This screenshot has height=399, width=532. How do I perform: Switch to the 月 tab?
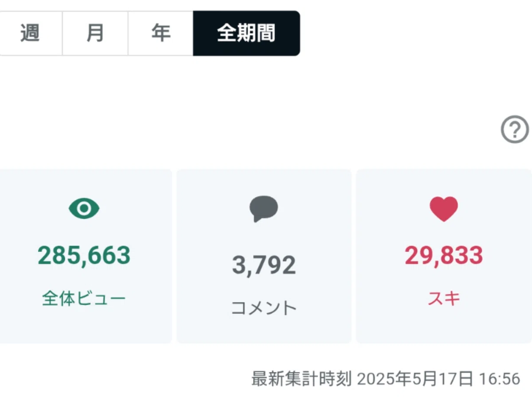[95, 33]
